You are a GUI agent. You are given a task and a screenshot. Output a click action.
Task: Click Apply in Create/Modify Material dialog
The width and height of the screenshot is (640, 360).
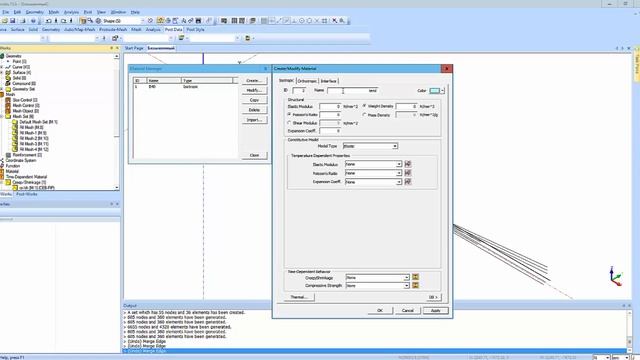tap(436, 311)
